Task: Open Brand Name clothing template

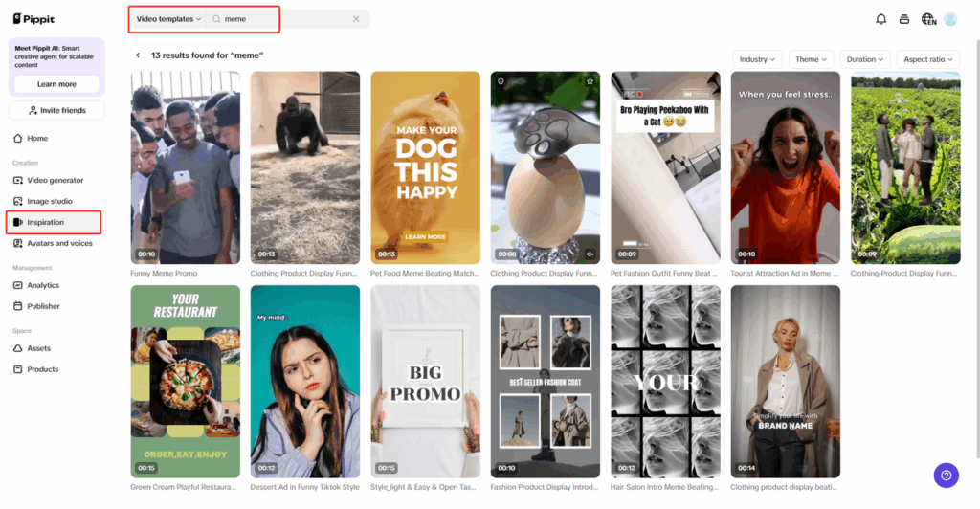Action: coord(785,382)
